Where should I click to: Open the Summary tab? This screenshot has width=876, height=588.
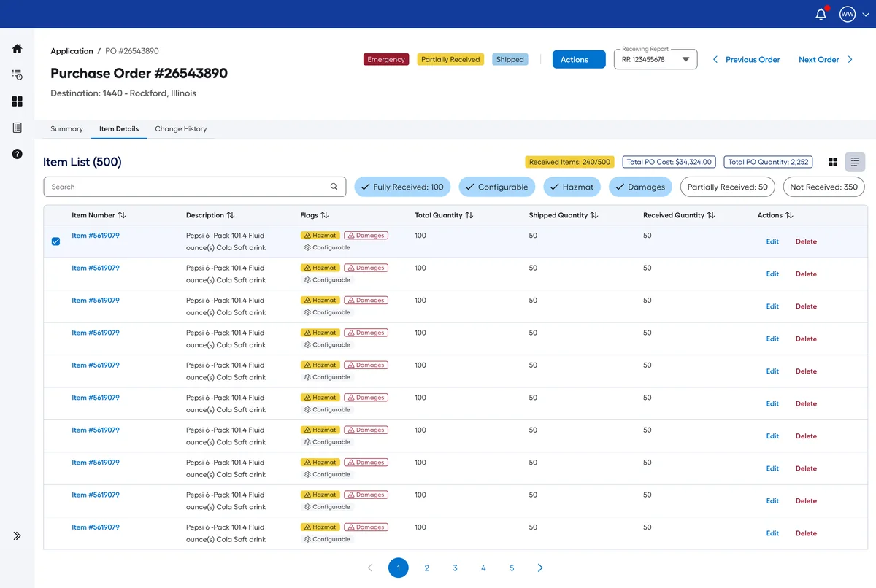(x=66, y=128)
